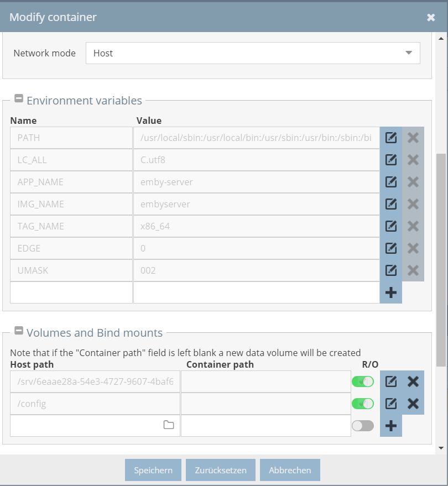Delete the /config bind mount
Image resolution: width=448 pixels, height=486 pixels.
coord(413,404)
